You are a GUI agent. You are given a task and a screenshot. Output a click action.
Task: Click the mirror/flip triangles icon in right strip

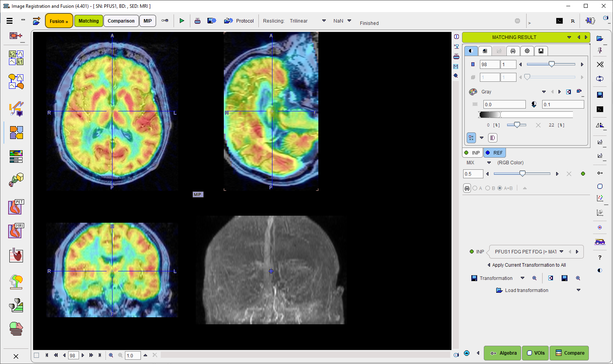click(x=600, y=125)
